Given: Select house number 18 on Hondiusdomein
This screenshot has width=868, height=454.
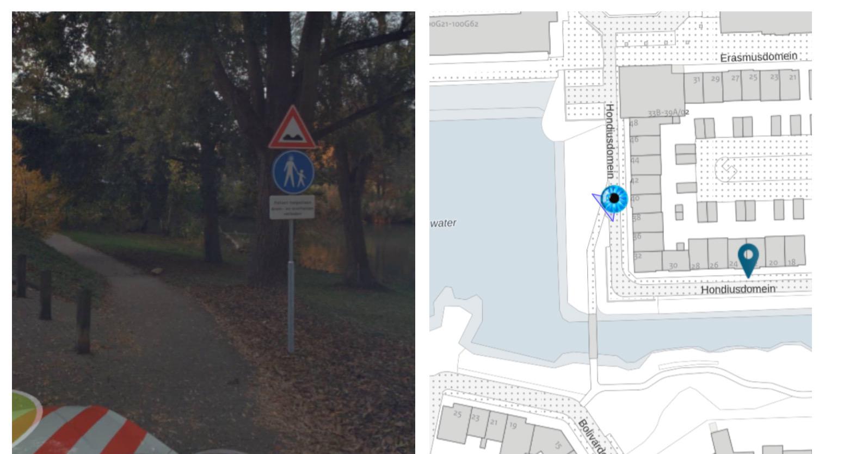Looking at the screenshot, I should [791, 262].
